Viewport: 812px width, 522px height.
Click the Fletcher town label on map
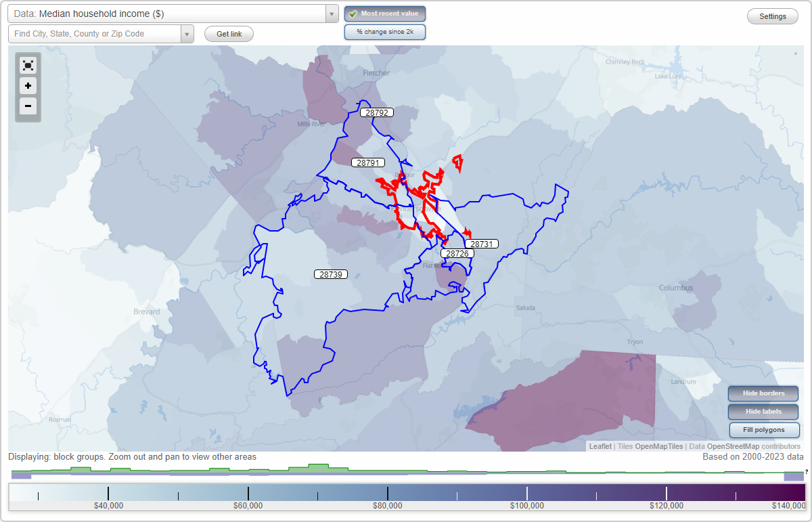coord(376,72)
